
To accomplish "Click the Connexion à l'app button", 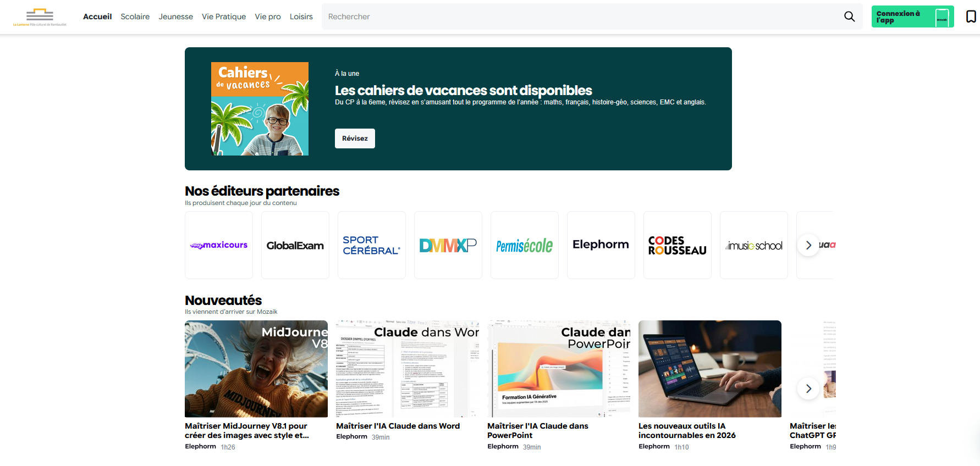I will tap(912, 16).
